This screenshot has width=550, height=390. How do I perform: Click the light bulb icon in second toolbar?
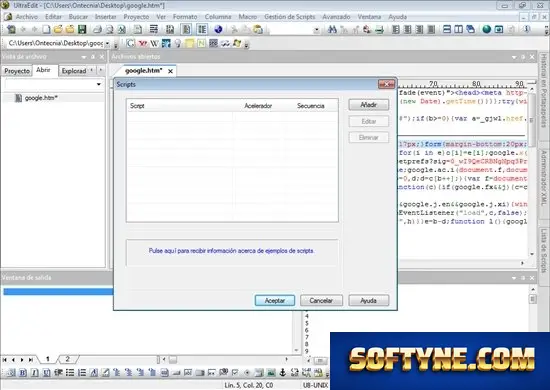point(178,43)
